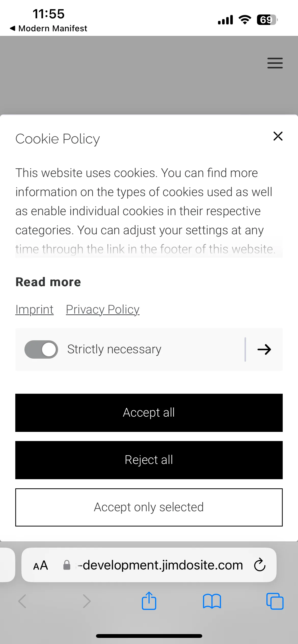Open the Imprint link
The height and width of the screenshot is (644, 298).
point(34,310)
